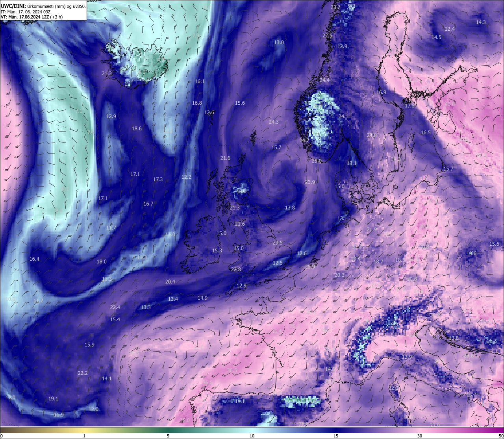Click the color scale tick label 50
Image resolution: width=504 pixels, height=439 pixels.
pos(501,435)
